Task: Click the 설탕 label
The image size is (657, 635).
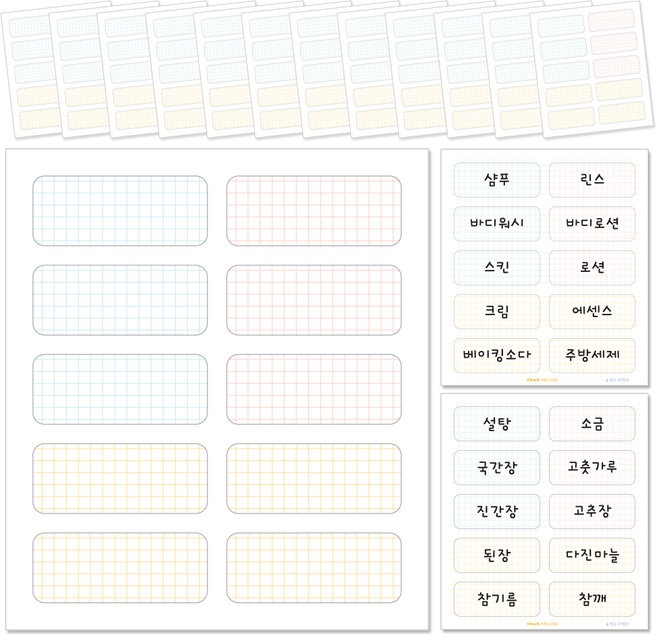Action: coord(497,424)
